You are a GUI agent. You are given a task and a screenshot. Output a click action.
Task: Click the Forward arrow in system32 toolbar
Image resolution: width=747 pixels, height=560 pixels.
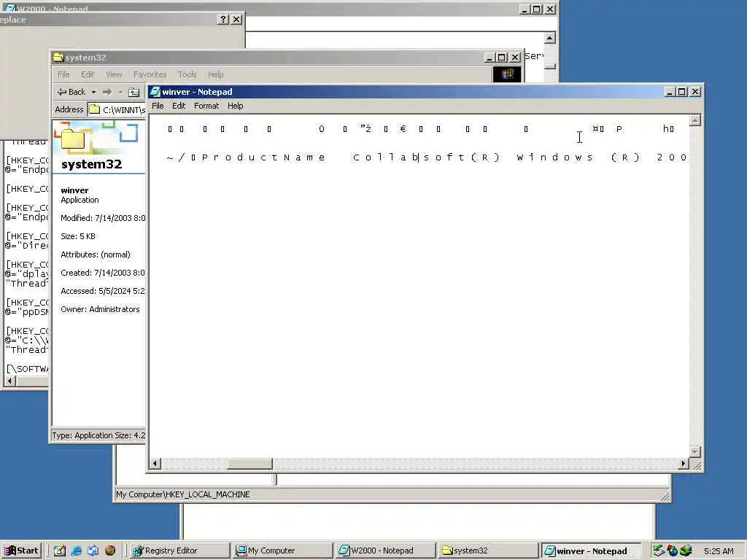pos(107,92)
